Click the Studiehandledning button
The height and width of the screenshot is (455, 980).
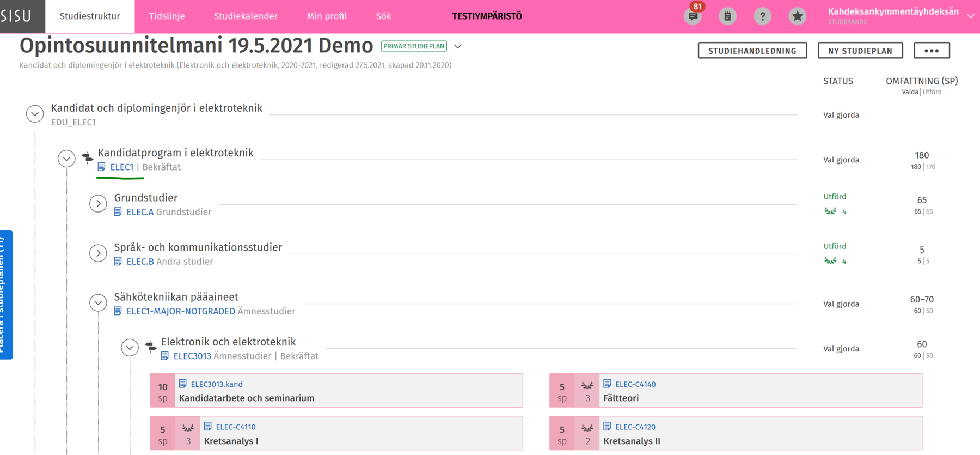(x=752, y=51)
